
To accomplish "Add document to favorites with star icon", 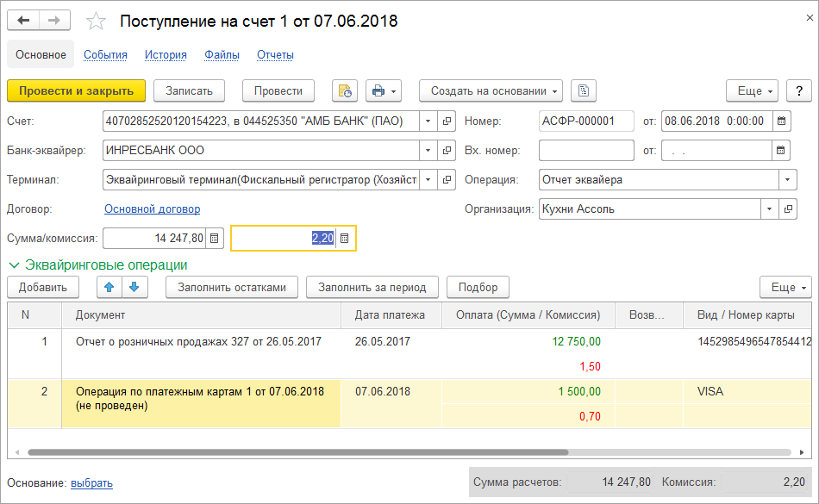I will 97,22.
